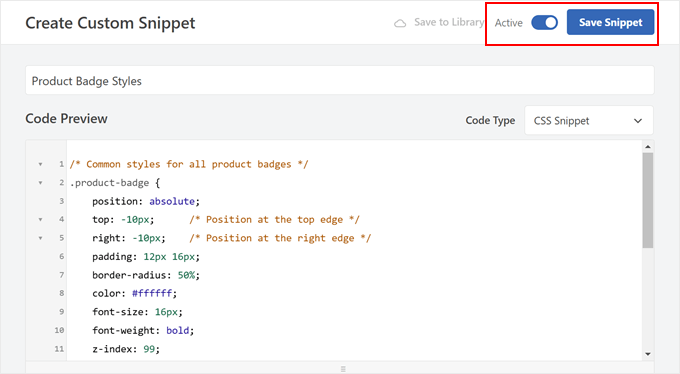
Task: Toggle the Active switch off
Action: (x=545, y=23)
